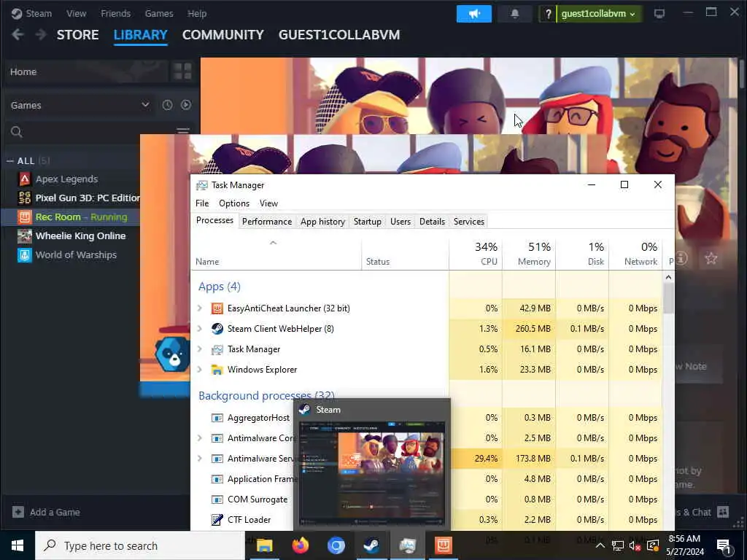Select the COM Surrogate process

click(258, 499)
